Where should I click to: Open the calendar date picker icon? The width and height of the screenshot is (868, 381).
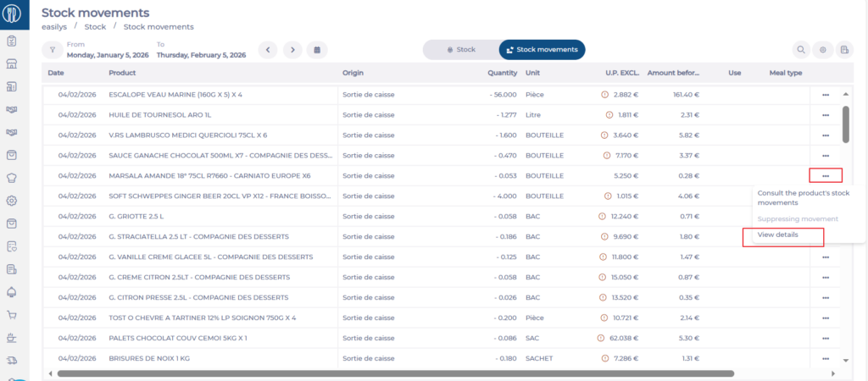[x=316, y=50]
